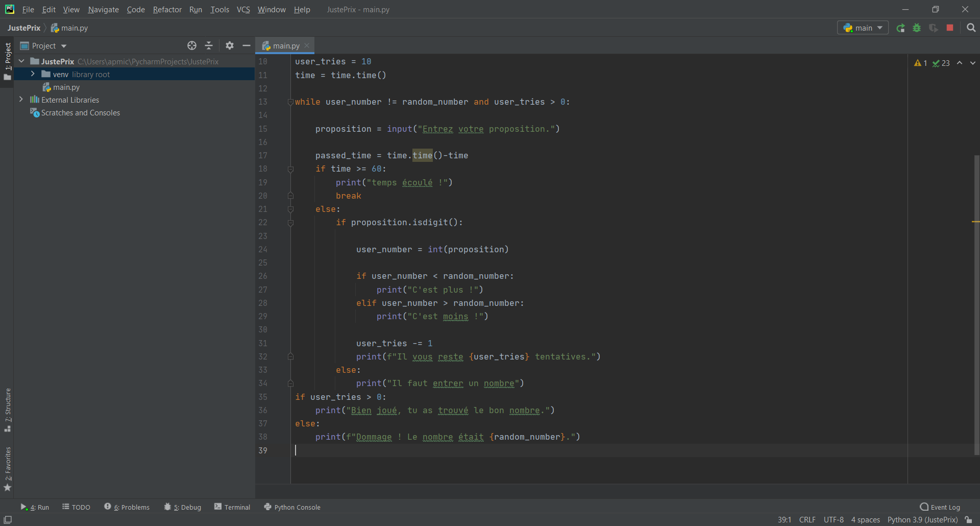This screenshot has width=980, height=526.
Task: Fold the if block at line 18
Action: coord(290,169)
